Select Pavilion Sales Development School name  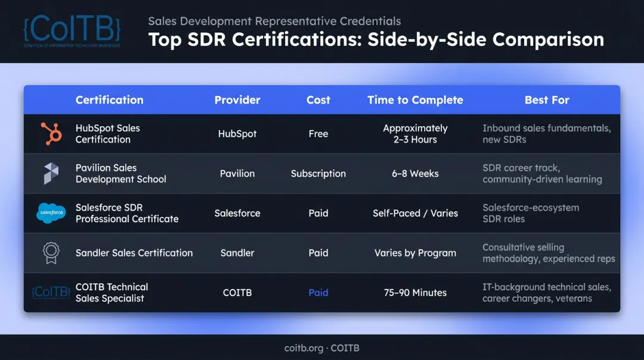point(120,173)
